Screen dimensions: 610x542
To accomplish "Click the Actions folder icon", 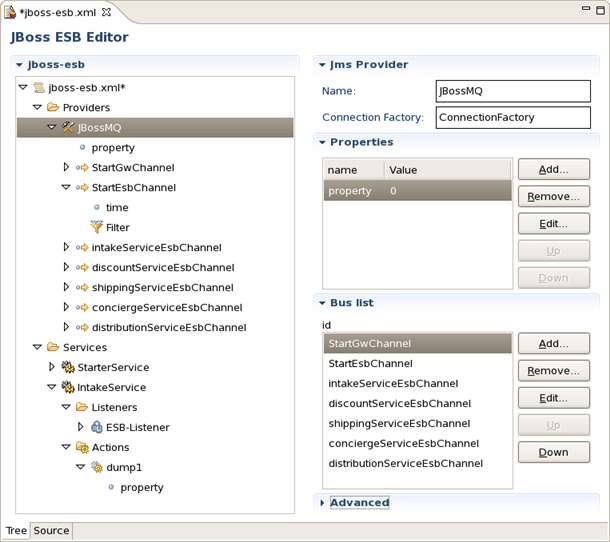I will point(82,447).
